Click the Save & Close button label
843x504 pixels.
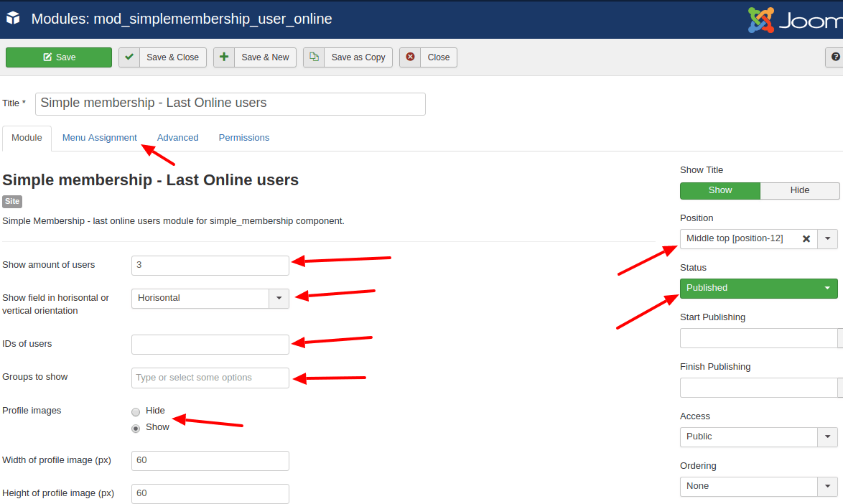click(x=172, y=57)
